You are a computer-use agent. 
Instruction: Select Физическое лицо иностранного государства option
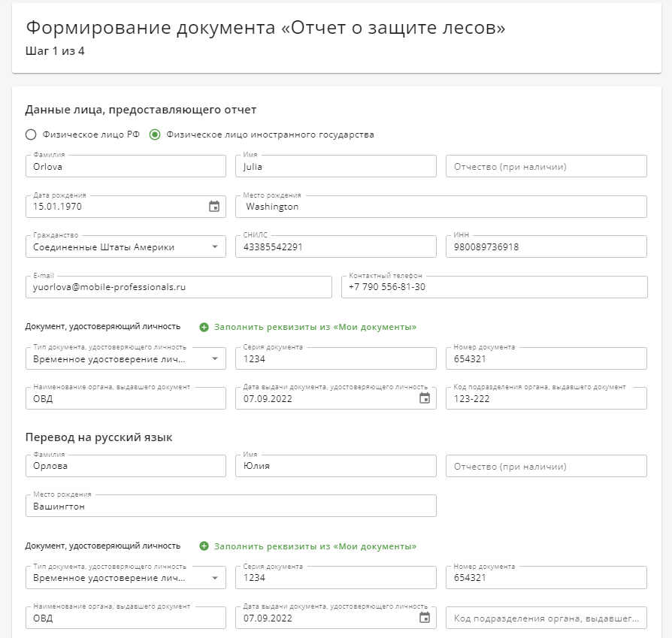(x=155, y=135)
